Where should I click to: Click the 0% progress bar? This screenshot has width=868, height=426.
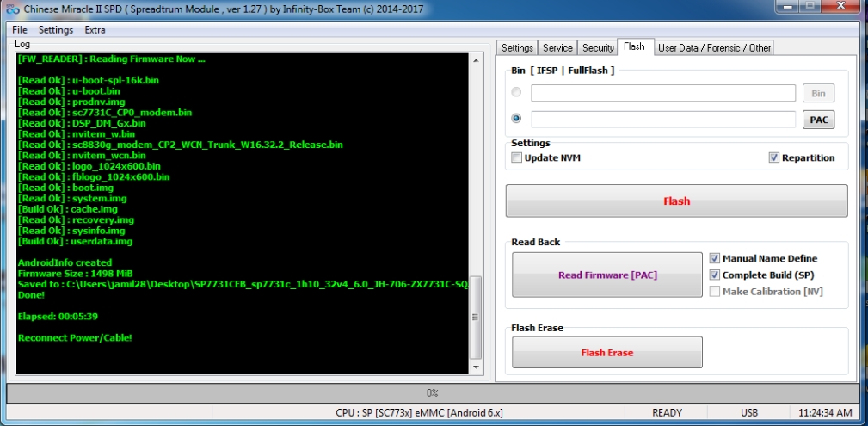[433, 392]
